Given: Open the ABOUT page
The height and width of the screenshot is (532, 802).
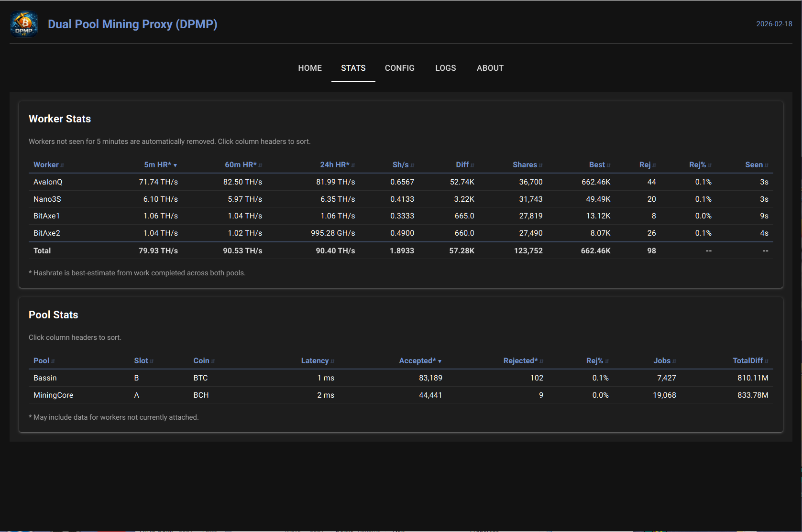Looking at the screenshot, I should point(490,68).
